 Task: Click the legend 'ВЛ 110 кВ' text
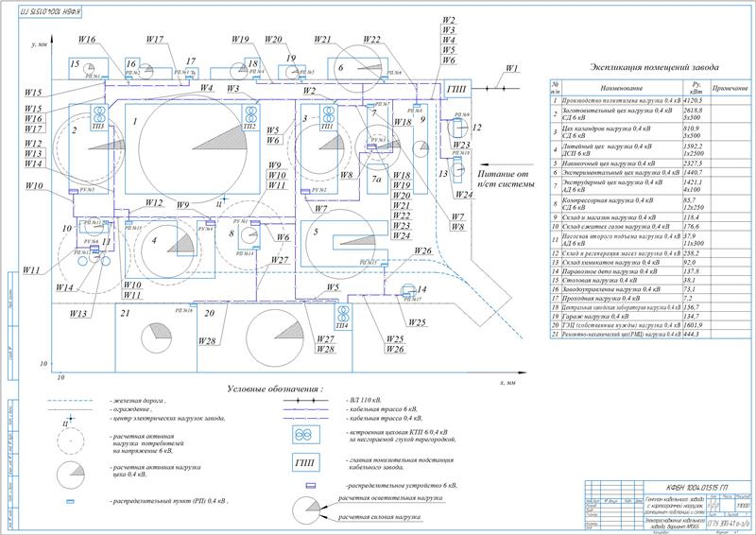364,400
